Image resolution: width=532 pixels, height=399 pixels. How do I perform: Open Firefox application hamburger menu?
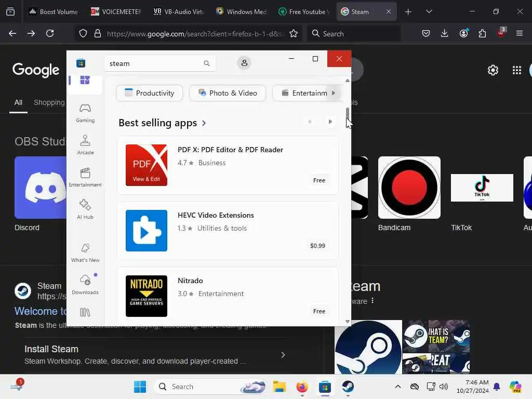(520, 33)
